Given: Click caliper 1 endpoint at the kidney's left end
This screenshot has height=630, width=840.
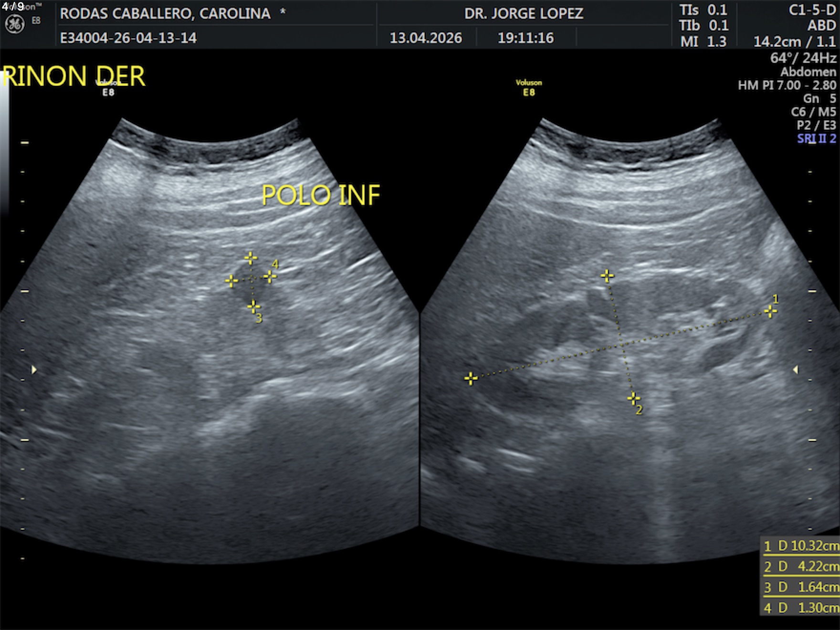Looking at the screenshot, I should (x=471, y=378).
